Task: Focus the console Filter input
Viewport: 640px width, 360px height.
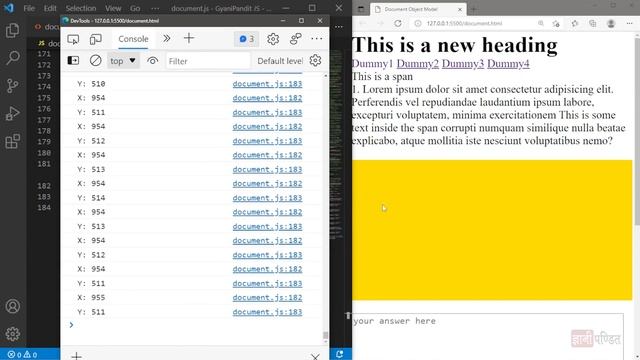Action: point(208,61)
